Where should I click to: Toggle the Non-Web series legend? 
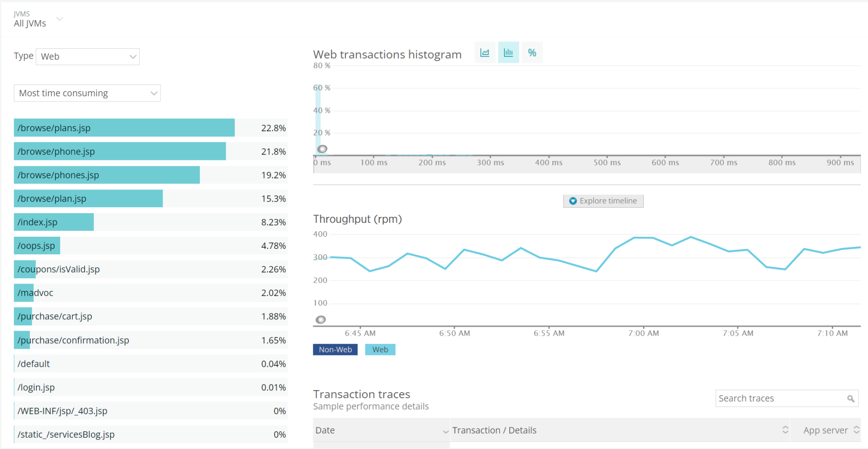coord(335,349)
